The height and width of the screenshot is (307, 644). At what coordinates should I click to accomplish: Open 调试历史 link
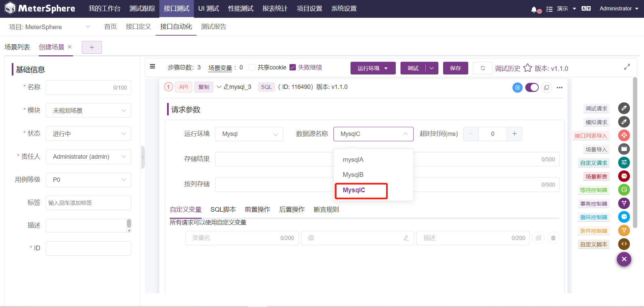[x=507, y=68]
